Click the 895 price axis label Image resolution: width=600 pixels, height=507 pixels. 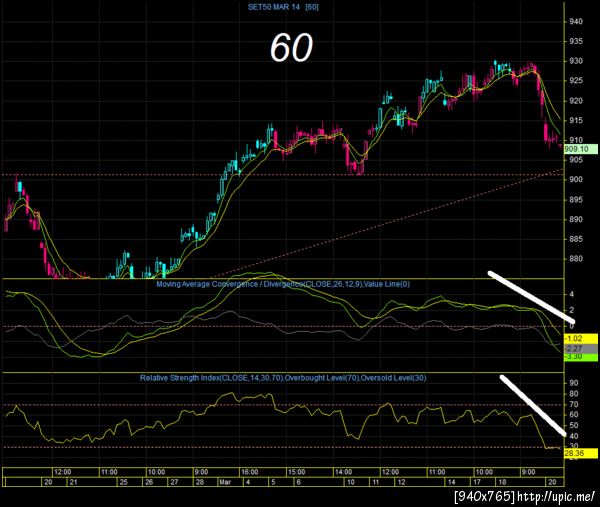(576, 200)
